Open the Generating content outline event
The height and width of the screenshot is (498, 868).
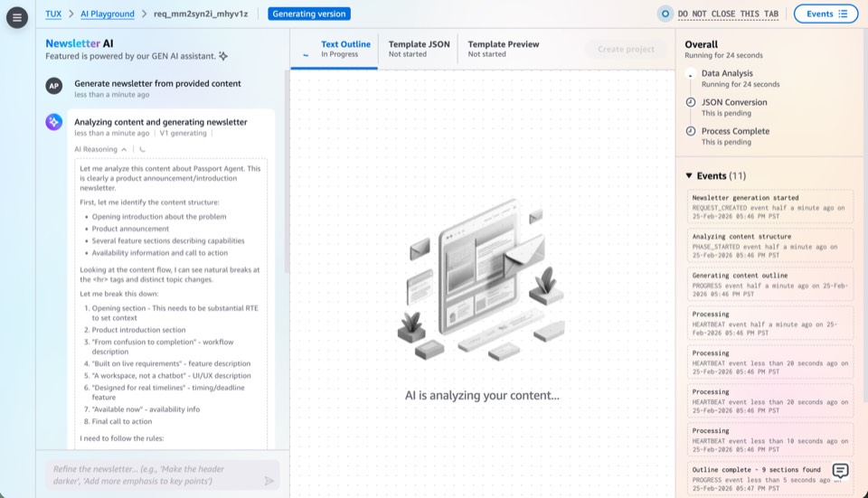pos(770,285)
